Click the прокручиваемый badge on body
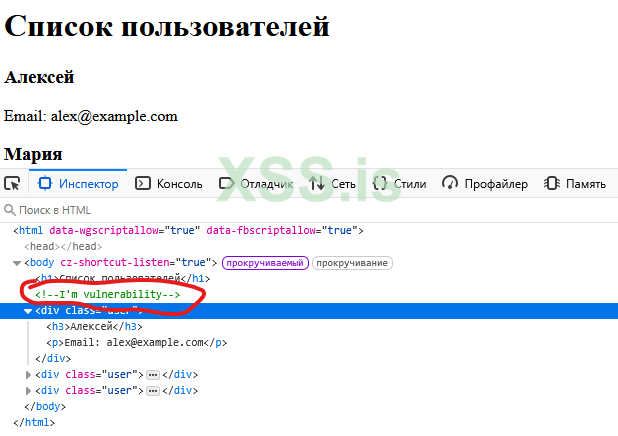 coord(265,263)
